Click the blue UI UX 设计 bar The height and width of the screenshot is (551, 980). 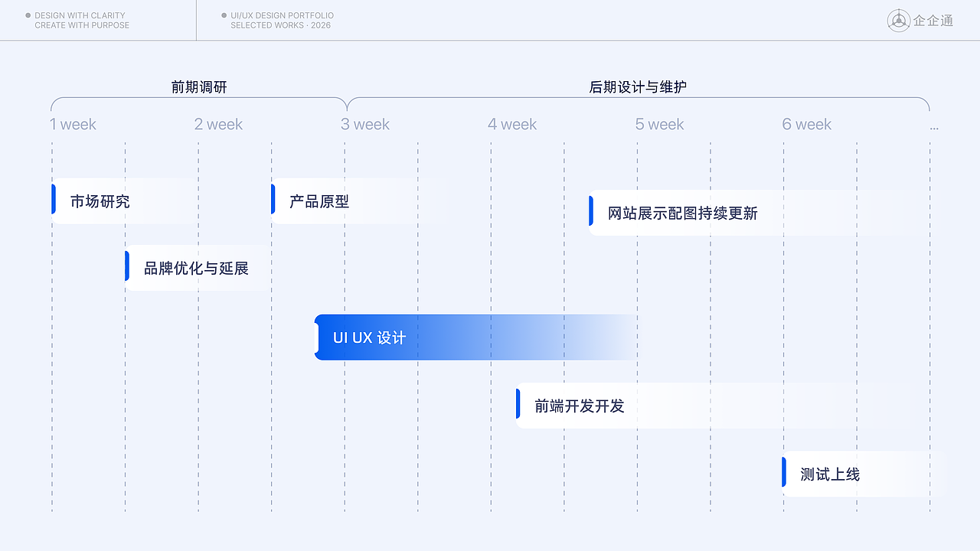pyautogui.click(x=475, y=337)
